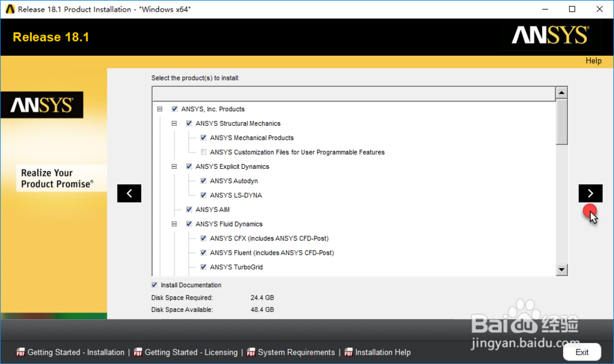Click the product list scroll up arrow

point(562,93)
